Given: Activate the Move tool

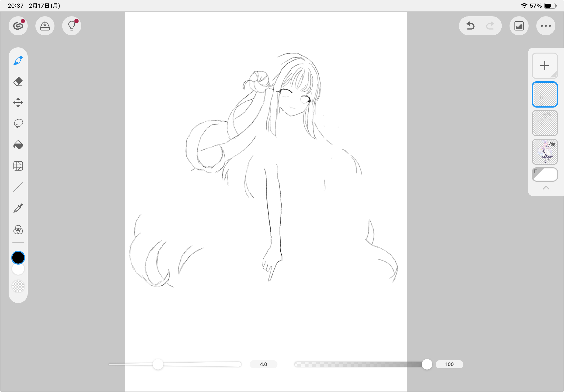Looking at the screenshot, I should point(18,103).
